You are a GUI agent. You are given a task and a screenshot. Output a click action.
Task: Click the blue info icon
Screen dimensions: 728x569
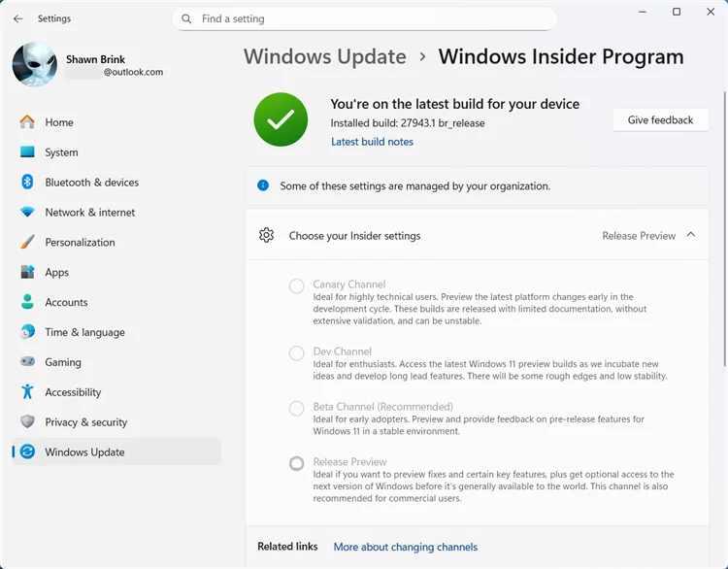pos(263,185)
